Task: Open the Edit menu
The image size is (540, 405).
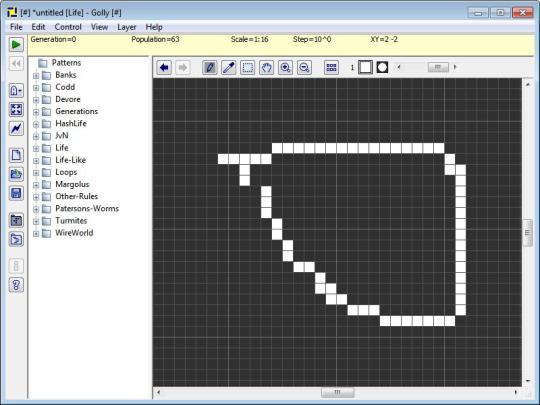Action: tap(38, 27)
